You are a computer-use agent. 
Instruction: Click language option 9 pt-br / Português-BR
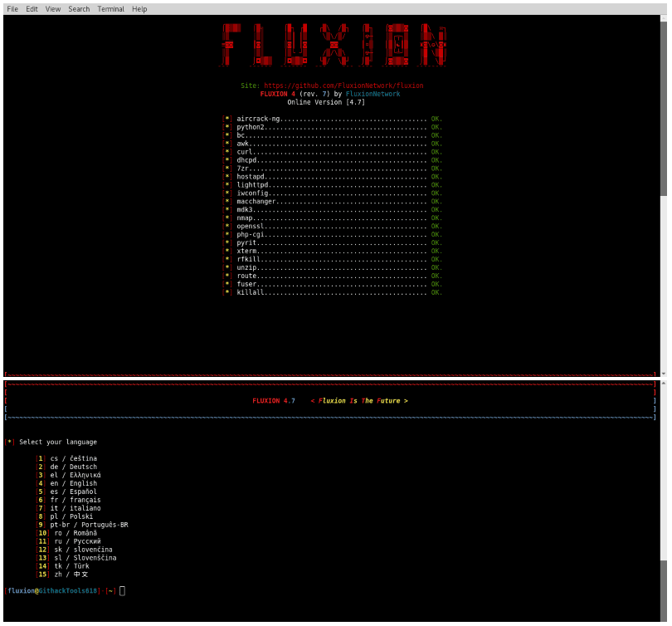(82, 525)
